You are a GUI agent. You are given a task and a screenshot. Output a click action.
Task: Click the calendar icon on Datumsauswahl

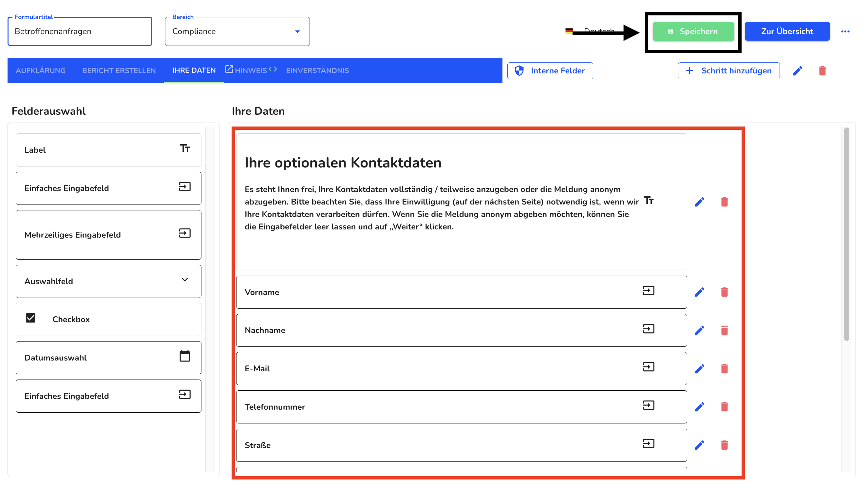point(185,356)
